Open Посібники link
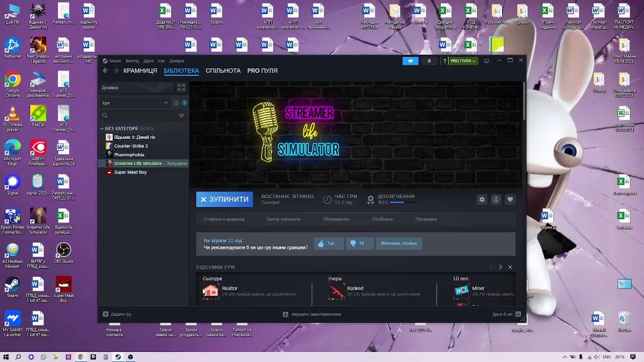Image resolution: width=644 pixels, height=362 pixels. pos(382,219)
